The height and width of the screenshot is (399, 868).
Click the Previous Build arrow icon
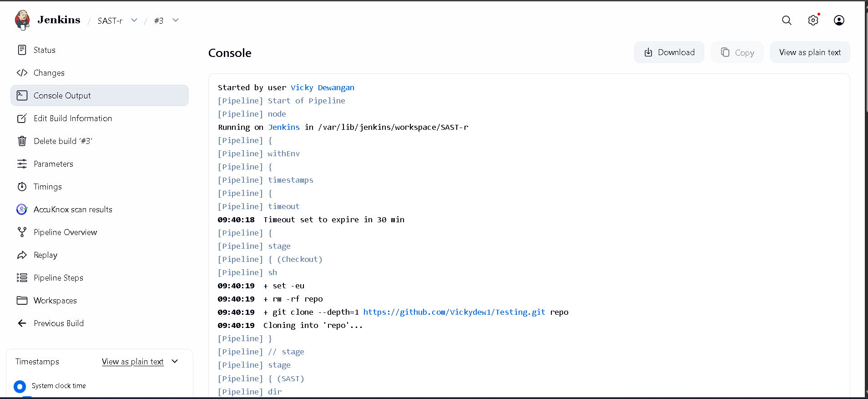pyautogui.click(x=22, y=323)
